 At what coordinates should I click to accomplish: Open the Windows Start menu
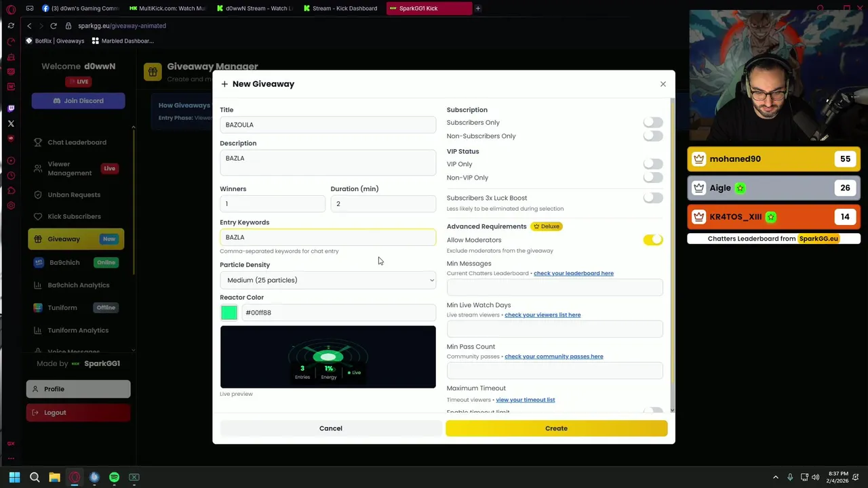point(14,477)
